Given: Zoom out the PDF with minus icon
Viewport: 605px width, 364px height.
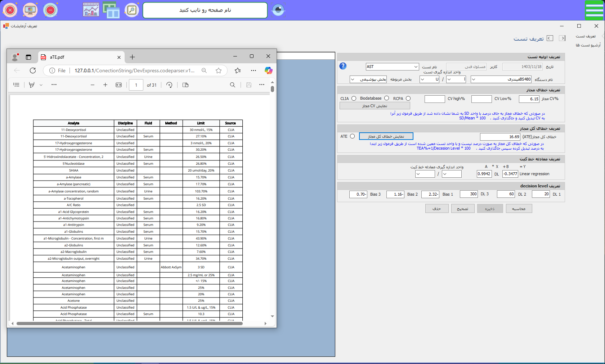Looking at the screenshot, I should [93, 85].
